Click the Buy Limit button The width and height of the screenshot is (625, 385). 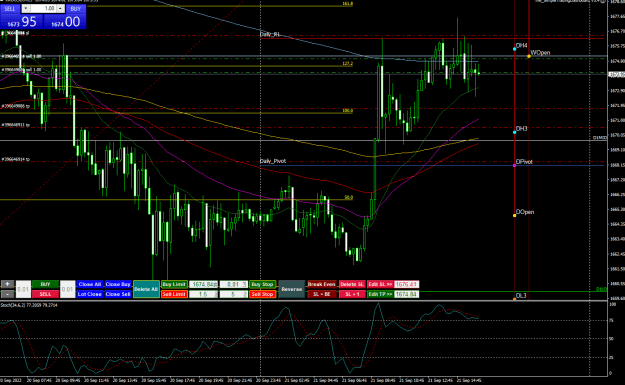(174, 284)
